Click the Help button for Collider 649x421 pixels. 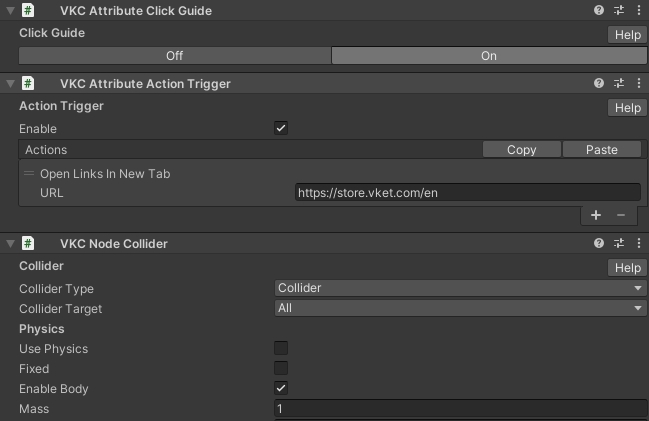pos(627,268)
